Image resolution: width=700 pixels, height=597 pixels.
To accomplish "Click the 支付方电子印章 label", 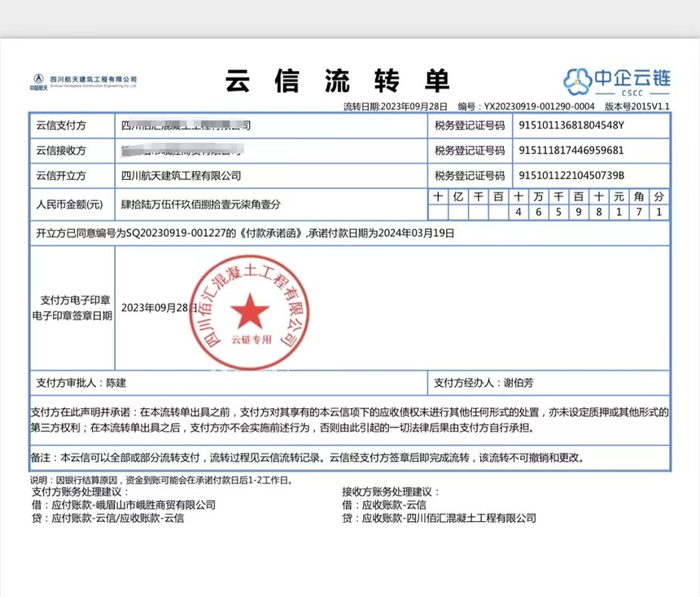I will (75, 300).
